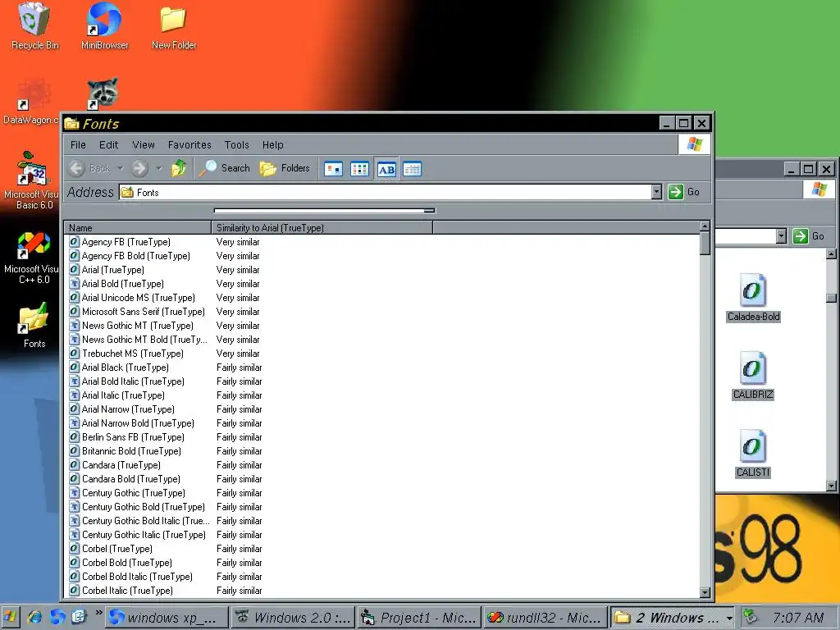Open the File menu
This screenshot has height=630, width=840.
[78, 144]
